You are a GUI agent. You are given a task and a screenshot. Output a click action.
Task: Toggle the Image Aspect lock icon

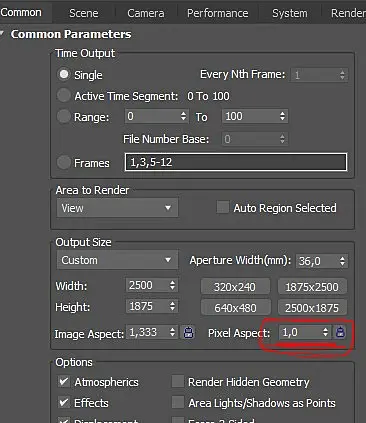click(x=188, y=332)
